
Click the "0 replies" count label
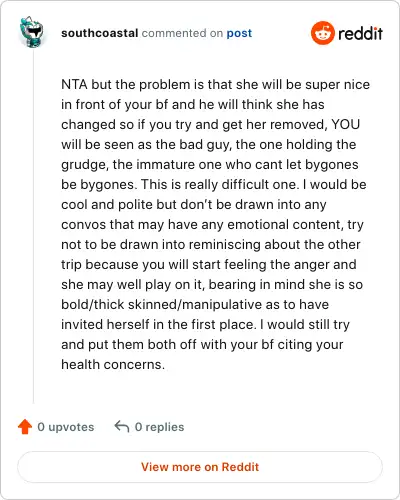click(x=159, y=427)
